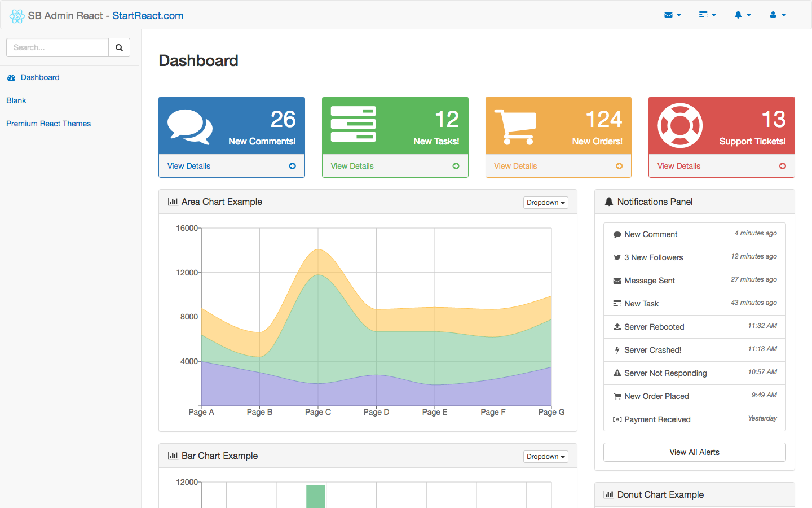The height and width of the screenshot is (508, 812).
Task: Click the magnifier search button
Action: [x=119, y=47]
